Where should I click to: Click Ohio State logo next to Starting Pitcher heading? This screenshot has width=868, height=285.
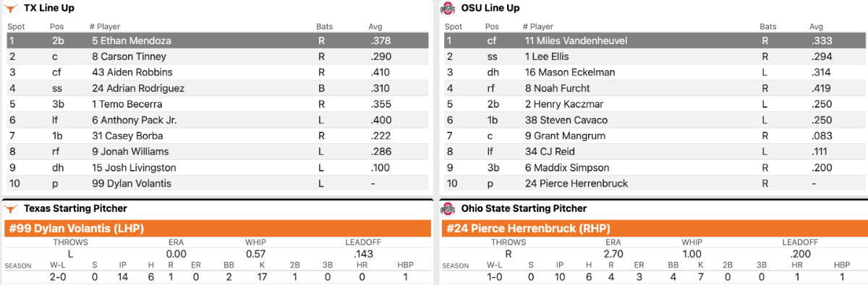coord(448,208)
